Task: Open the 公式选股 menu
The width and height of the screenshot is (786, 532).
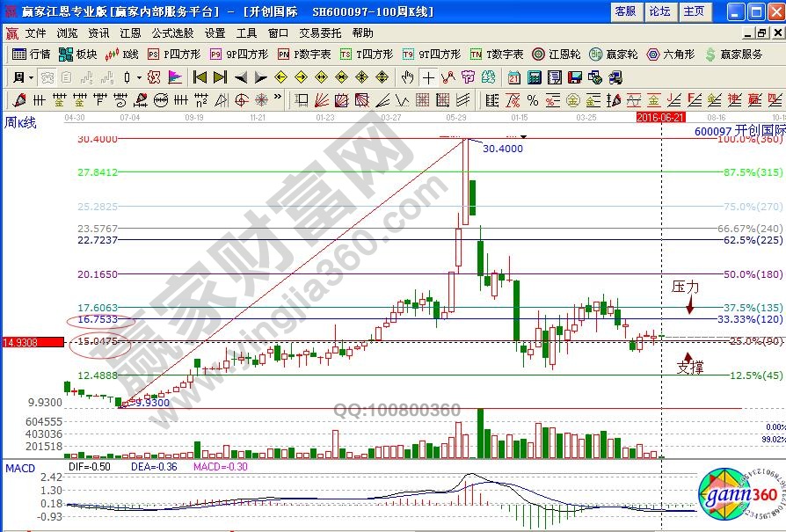Action: [172, 33]
